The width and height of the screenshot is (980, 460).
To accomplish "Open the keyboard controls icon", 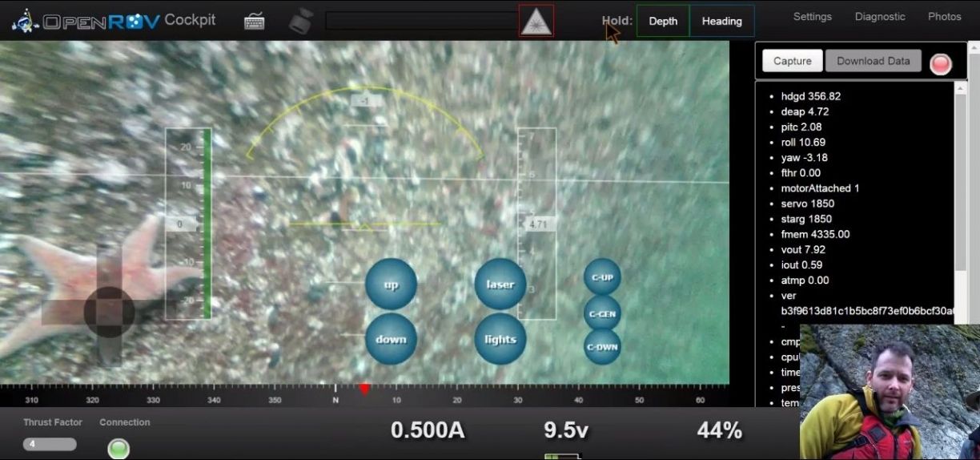I will pyautogui.click(x=255, y=22).
